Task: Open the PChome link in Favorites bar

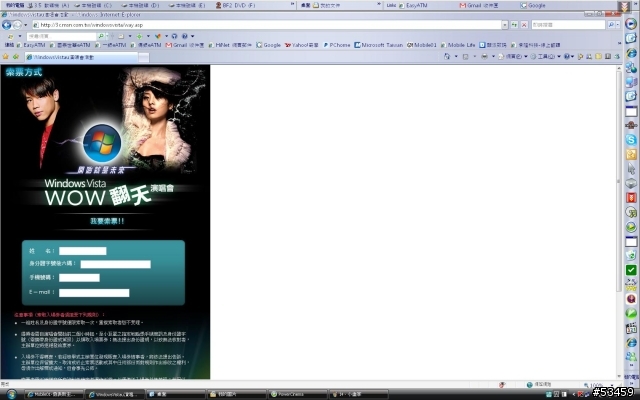Action: pyautogui.click(x=337, y=45)
